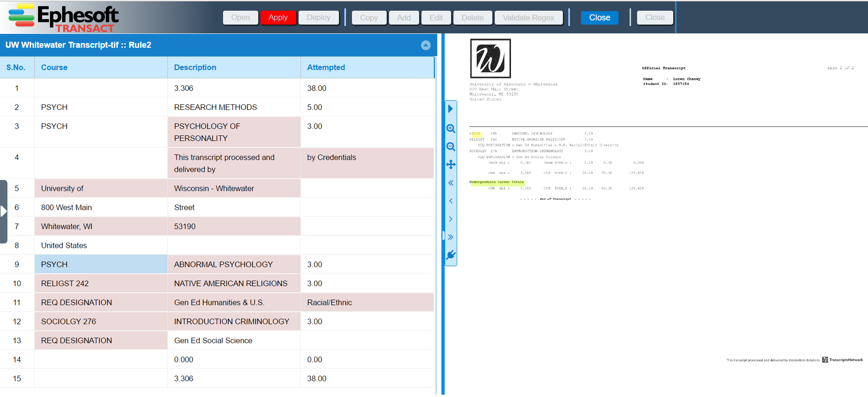The width and height of the screenshot is (868, 397).
Task: Click the panel title 'UW Whitewater Transcript-tif :: Rule2'
Action: (78, 45)
